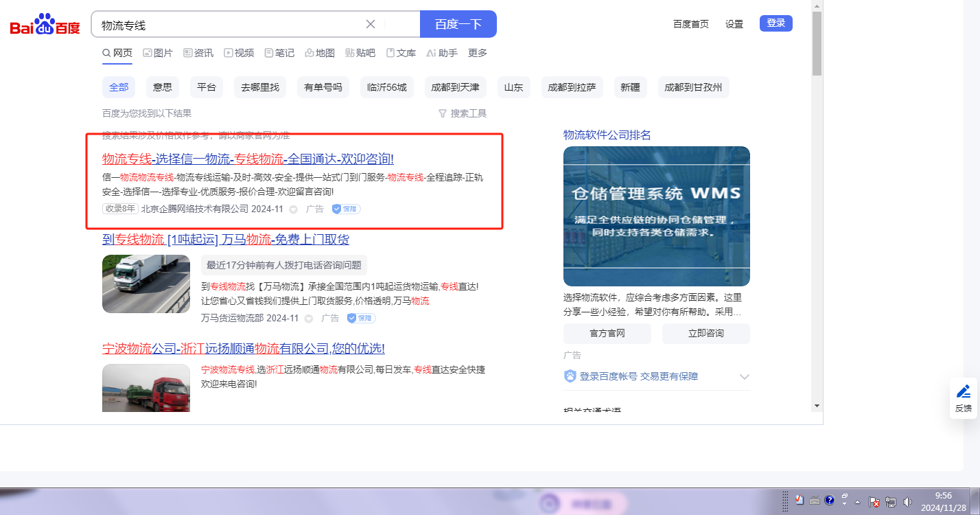The width and height of the screenshot is (980, 515).
Task: Select the 去哪里找 filter chip
Action: pos(260,87)
